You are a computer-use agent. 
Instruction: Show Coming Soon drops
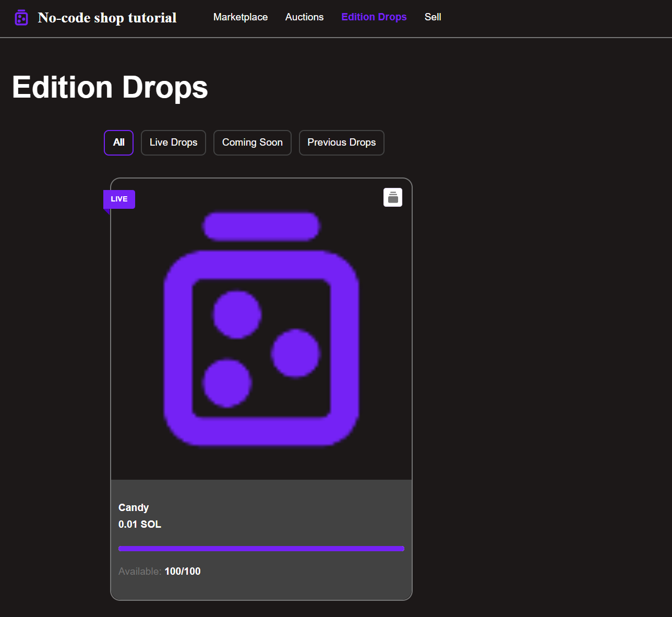pos(252,143)
